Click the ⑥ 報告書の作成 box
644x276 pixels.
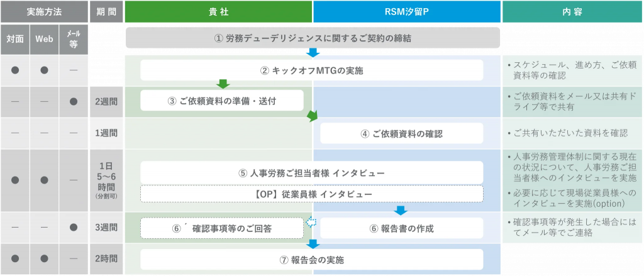point(401,228)
